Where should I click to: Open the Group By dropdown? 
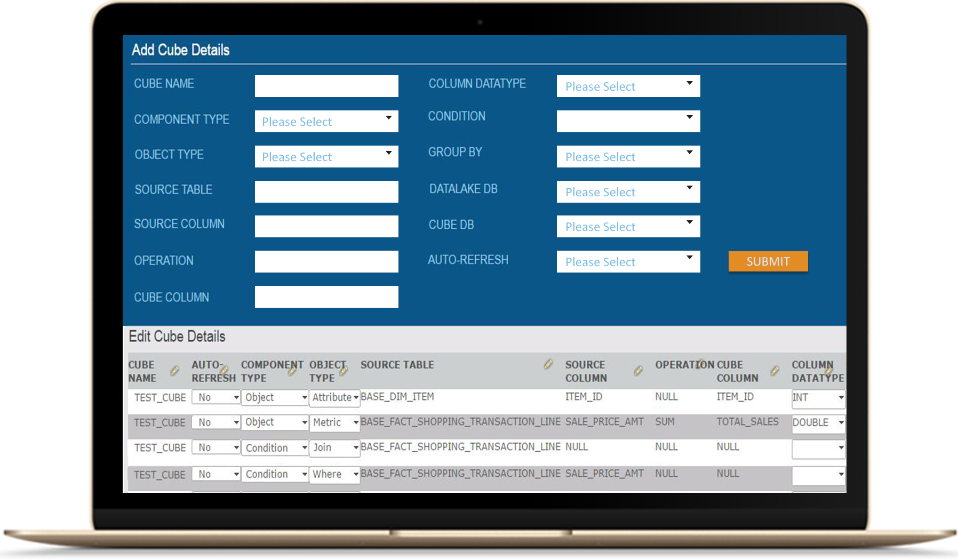(628, 157)
